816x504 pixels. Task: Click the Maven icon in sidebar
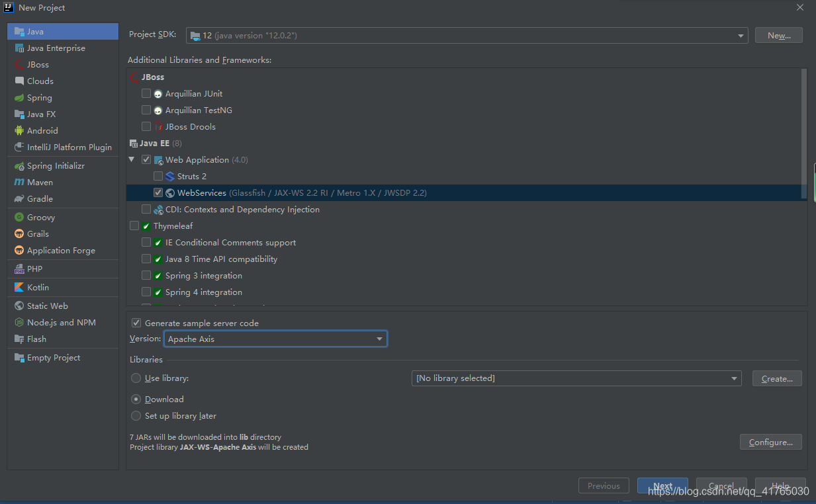pos(19,182)
